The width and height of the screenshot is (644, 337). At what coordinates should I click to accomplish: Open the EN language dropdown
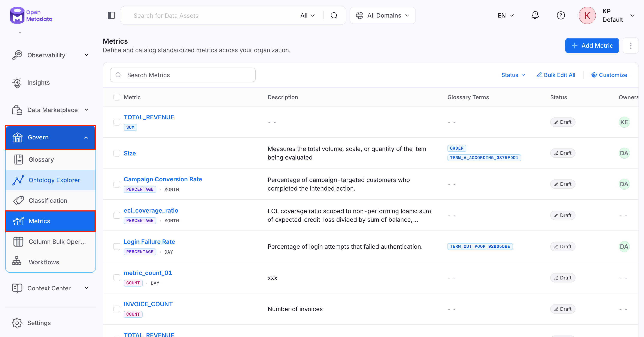(505, 15)
